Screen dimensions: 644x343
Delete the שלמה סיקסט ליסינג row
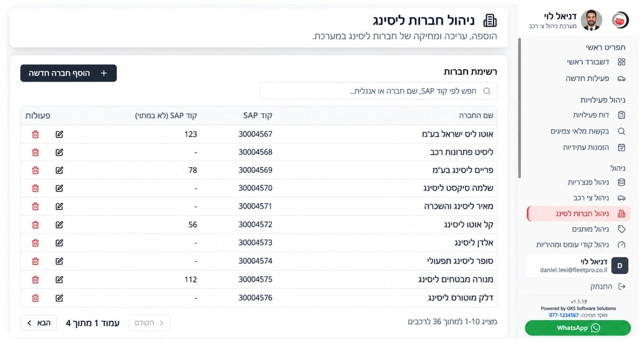point(35,188)
